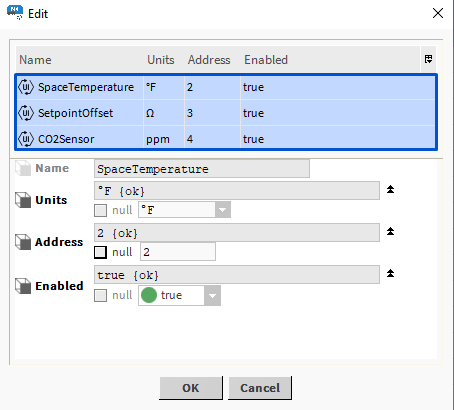Sort table by Address column header
The image size is (454, 410).
[209, 60]
